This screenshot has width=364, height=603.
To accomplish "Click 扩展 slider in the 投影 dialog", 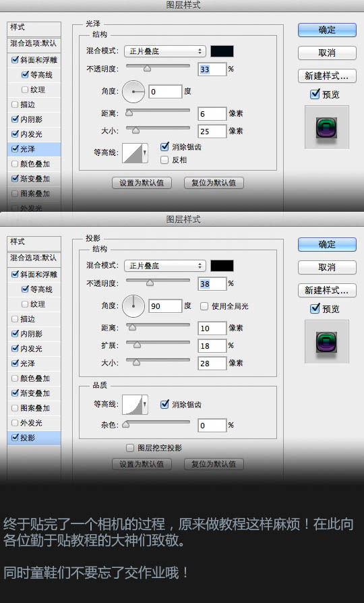I will click(158, 344).
